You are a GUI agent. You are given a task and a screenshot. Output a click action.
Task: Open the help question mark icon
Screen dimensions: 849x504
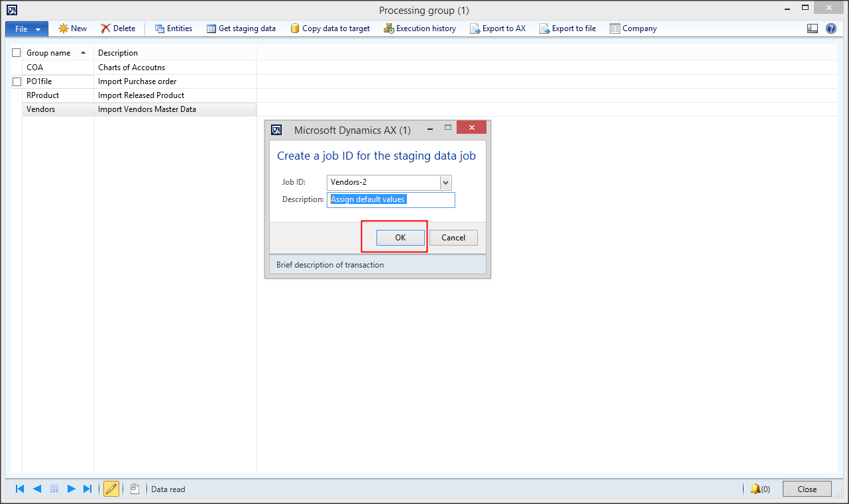coord(831,28)
